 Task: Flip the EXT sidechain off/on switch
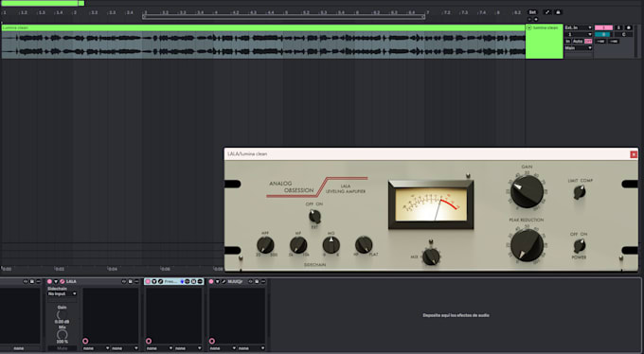(x=314, y=217)
